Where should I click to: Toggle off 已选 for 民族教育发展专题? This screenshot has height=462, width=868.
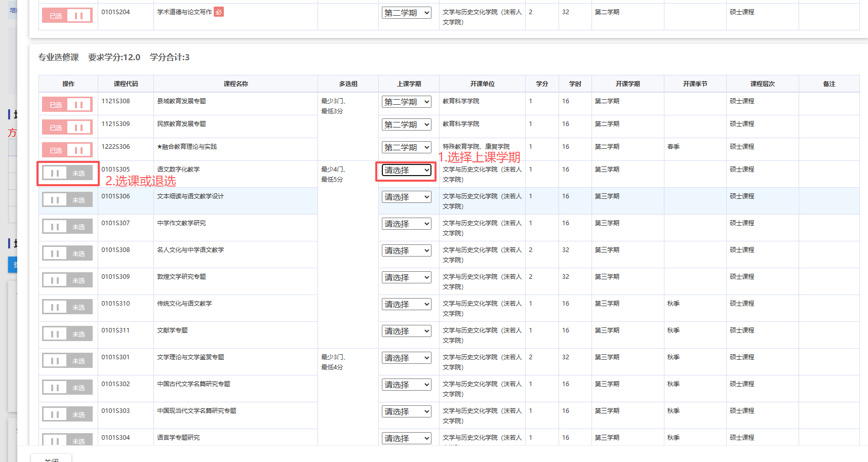point(67,128)
